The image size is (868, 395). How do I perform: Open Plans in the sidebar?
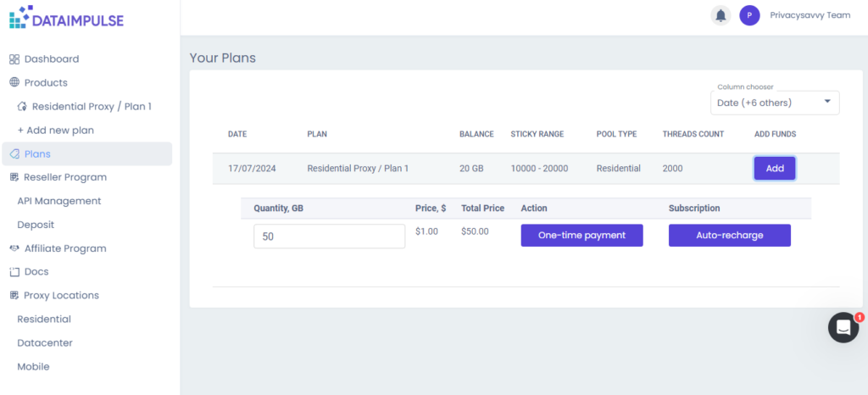coord(37,153)
